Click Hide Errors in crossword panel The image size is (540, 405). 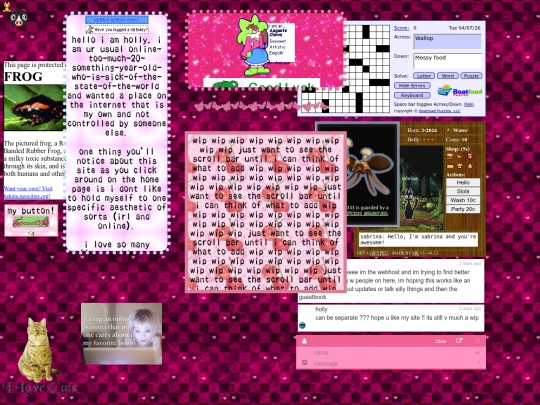point(412,85)
